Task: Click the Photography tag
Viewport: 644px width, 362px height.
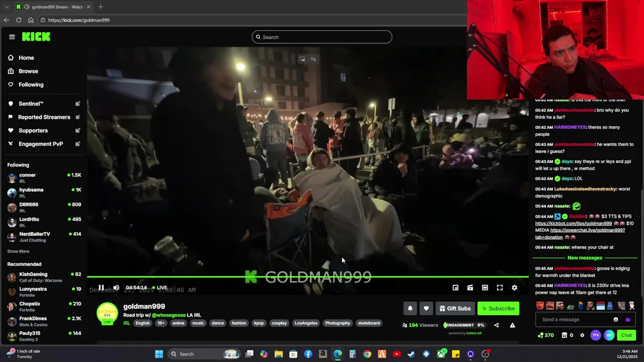Action: tap(338, 323)
